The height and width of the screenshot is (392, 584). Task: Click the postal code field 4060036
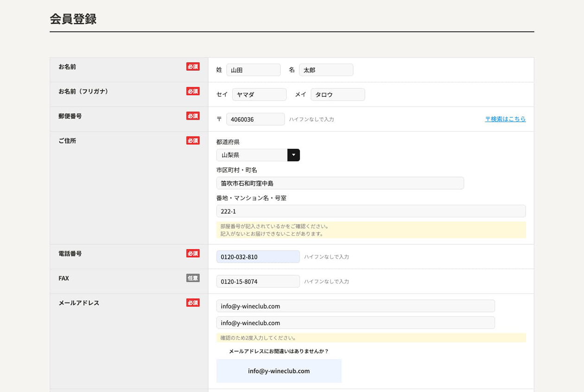point(255,119)
